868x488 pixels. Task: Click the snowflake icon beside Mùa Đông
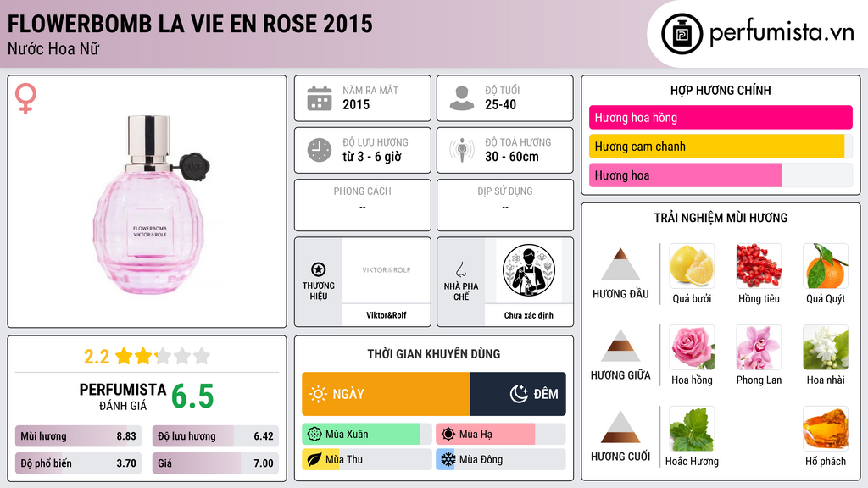click(x=448, y=459)
